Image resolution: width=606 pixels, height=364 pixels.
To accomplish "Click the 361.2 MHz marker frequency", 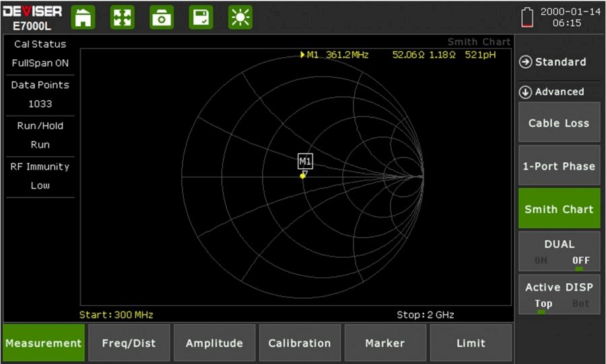I will tap(347, 54).
